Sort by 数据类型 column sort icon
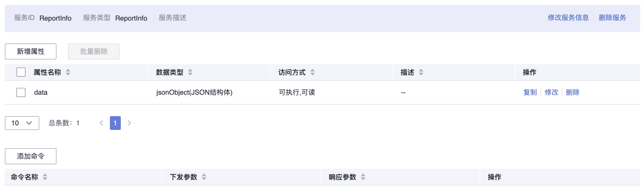Image resolution: width=644 pixels, height=188 pixels. click(190, 72)
